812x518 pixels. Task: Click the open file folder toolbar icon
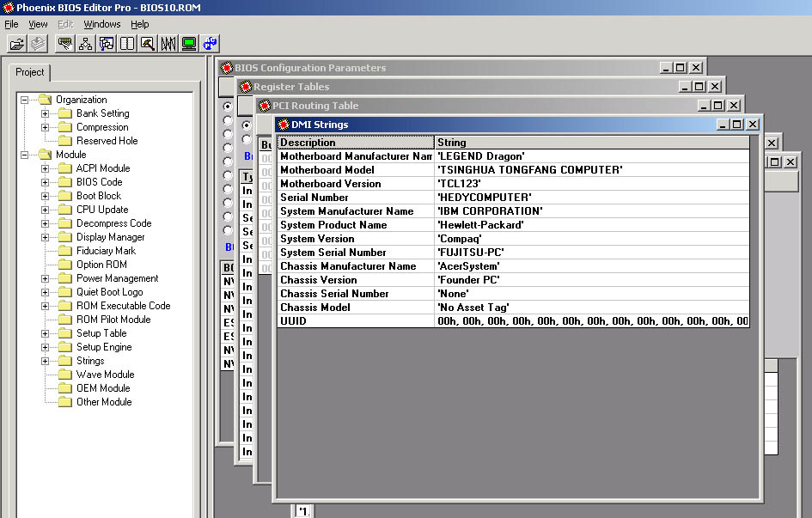16,43
